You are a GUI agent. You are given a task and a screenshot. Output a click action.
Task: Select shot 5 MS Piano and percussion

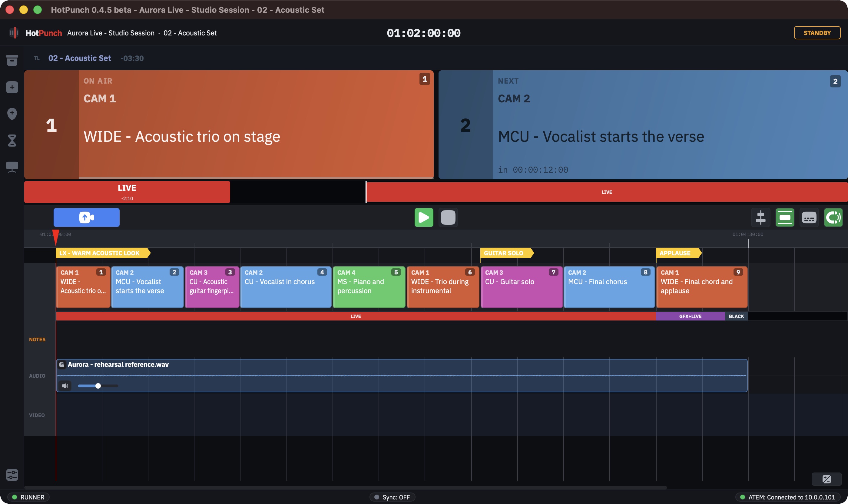click(369, 287)
